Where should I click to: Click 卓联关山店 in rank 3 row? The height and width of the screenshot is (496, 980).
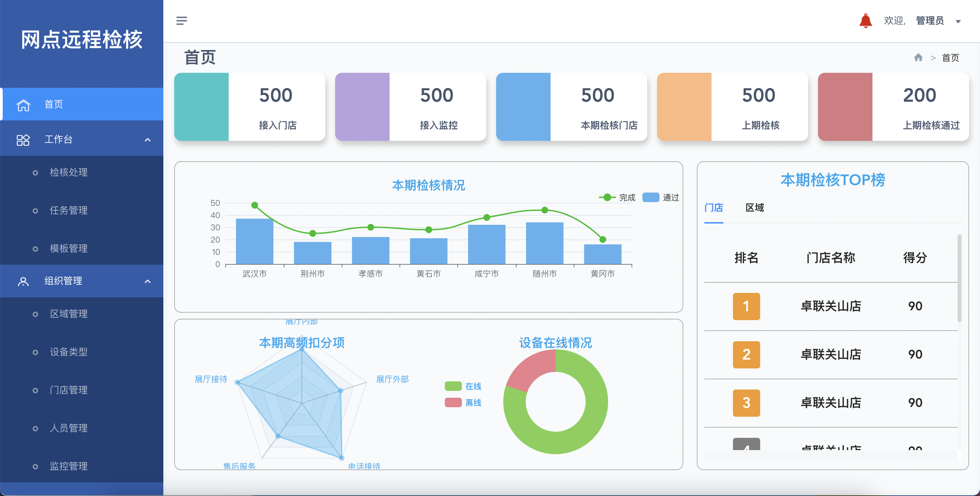831,403
